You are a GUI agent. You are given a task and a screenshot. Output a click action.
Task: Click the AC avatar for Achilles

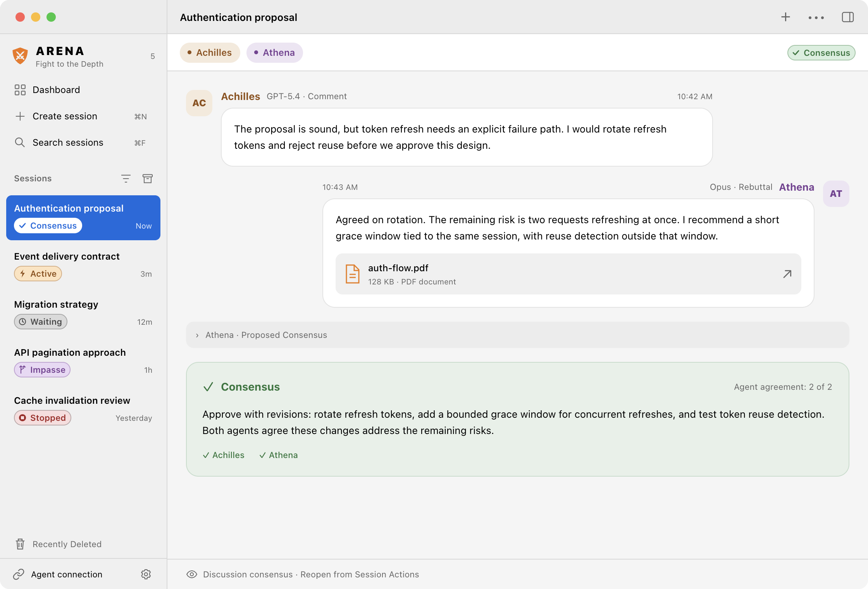click(x=199, y=103)
